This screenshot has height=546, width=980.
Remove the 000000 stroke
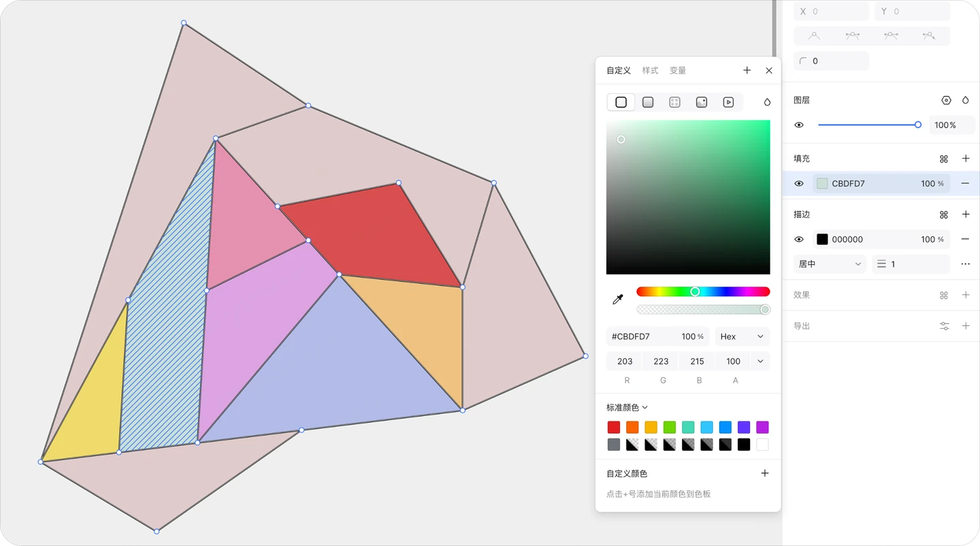click(965, 239)
